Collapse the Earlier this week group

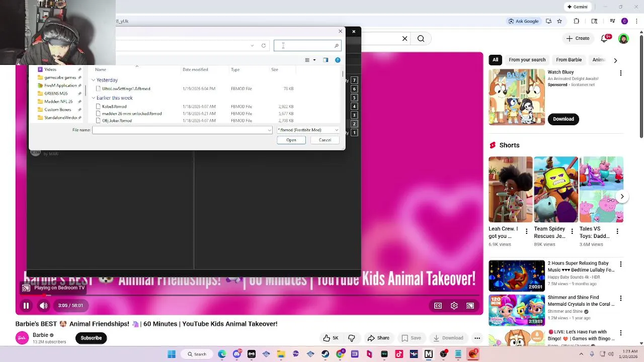(93, 98)
